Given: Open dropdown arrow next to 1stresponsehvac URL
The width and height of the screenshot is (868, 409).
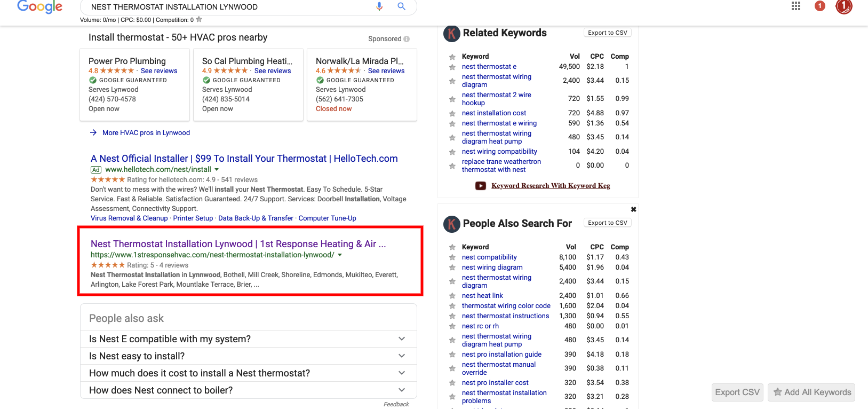Looking at the screenshot, I should (x=340, y=255).
